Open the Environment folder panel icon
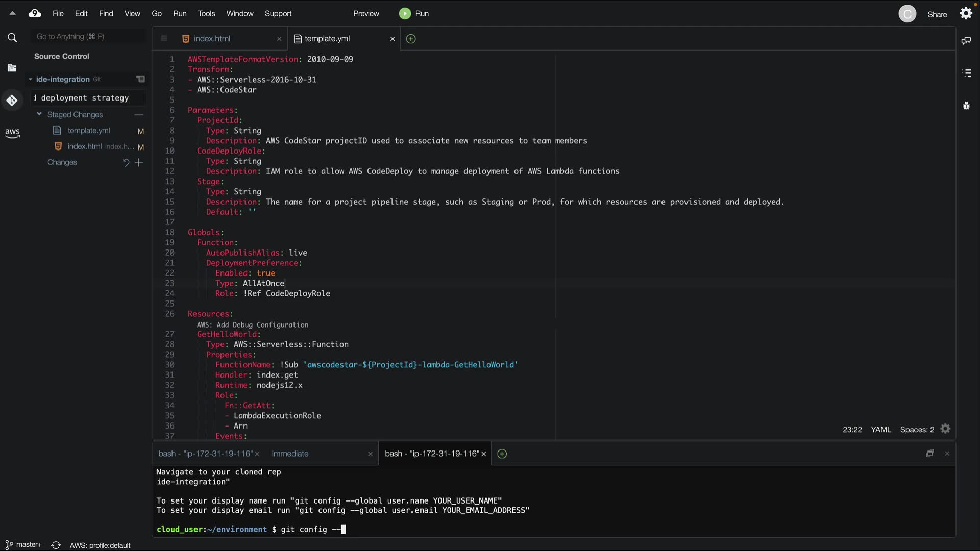This screenshot has width=980, height=551. (x=12, y=68)
